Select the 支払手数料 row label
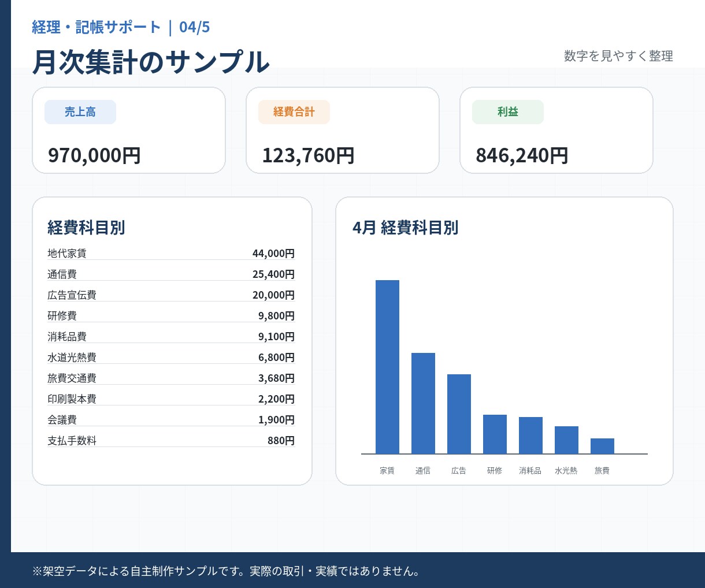 [x=72, y=440]
